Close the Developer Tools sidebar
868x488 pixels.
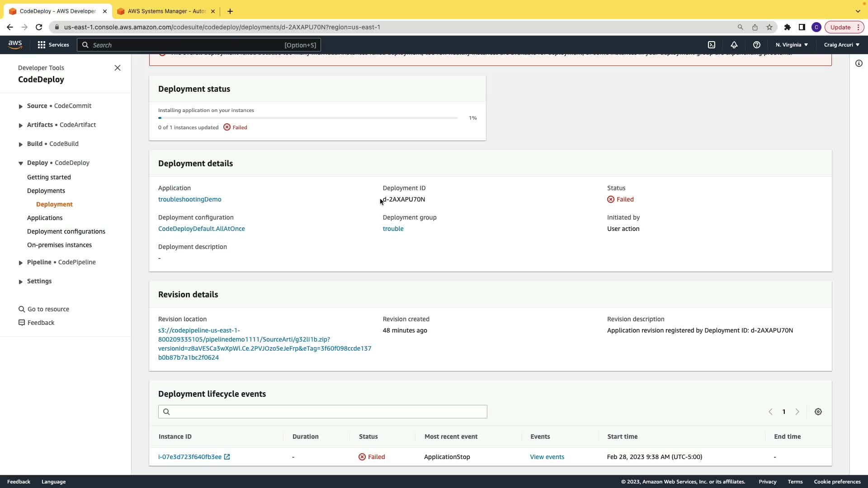pos(118,68)
